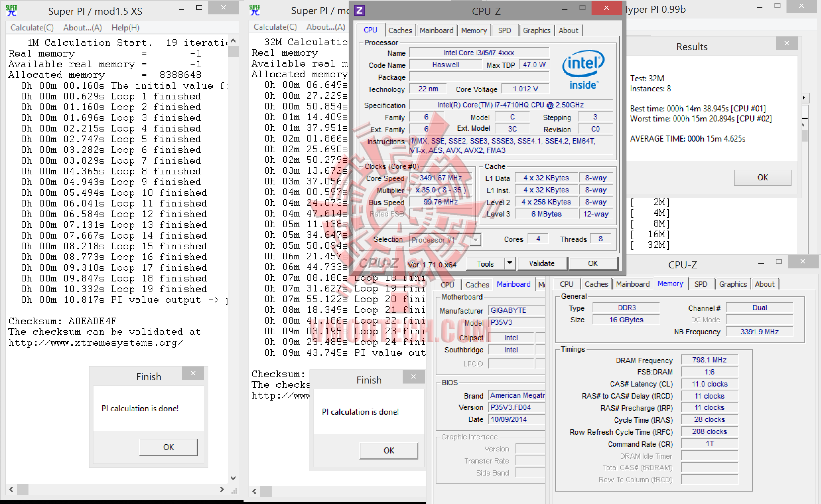Click OK in the left Finish dialog

168,447
